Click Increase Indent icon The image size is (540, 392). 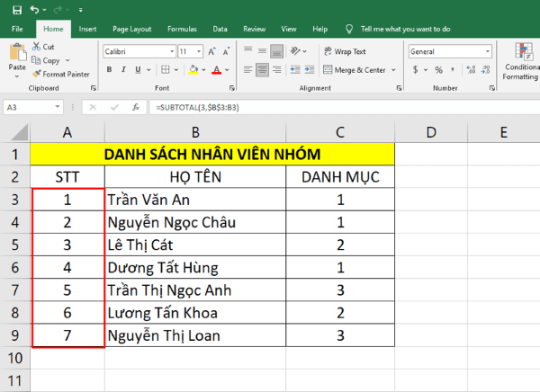click(310, 70)
